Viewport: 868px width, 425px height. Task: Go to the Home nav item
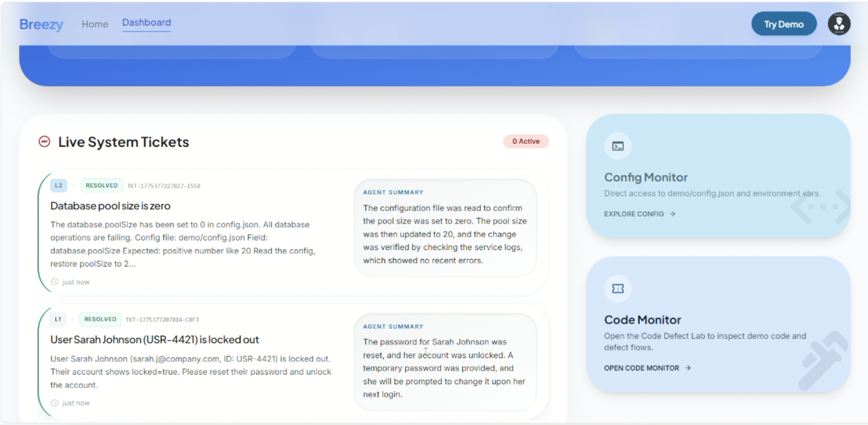pos(95,24)
